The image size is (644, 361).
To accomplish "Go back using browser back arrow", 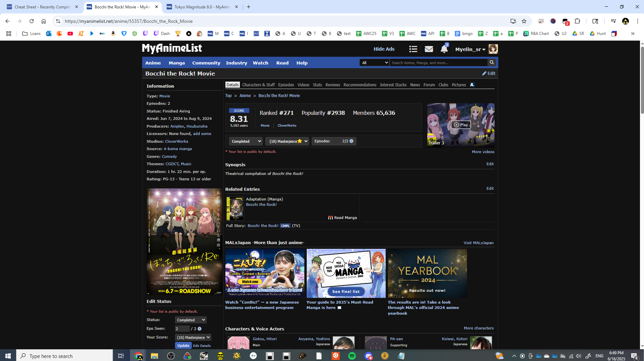I will 7,21.
